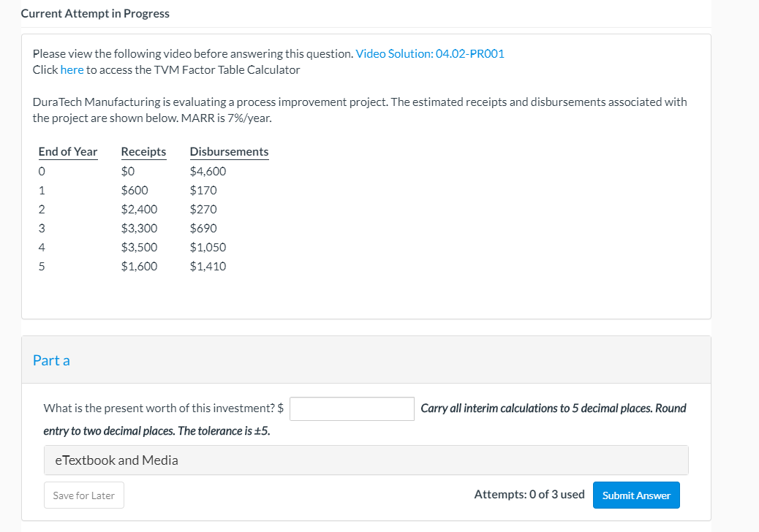This screenshot has width=759, height=532.
Task: Click the Current Attempt in Progress heading
Action: click(x=95, y=13)
